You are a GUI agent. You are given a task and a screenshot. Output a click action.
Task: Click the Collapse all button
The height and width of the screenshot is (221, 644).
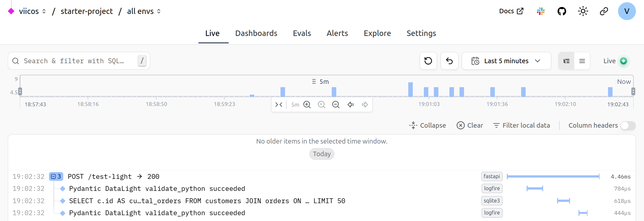427,125
